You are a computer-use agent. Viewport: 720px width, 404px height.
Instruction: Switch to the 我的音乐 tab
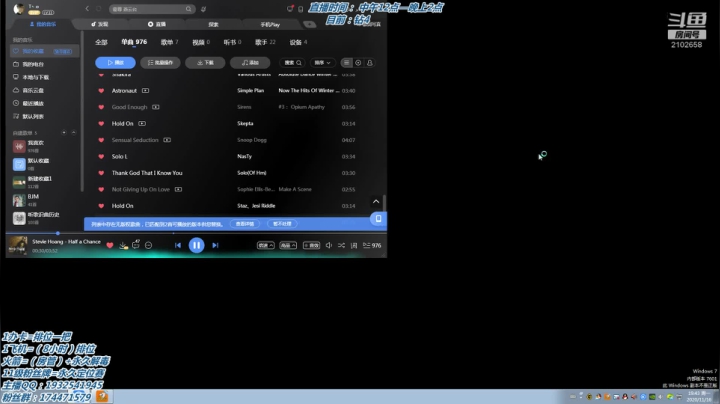coord(43,24)
